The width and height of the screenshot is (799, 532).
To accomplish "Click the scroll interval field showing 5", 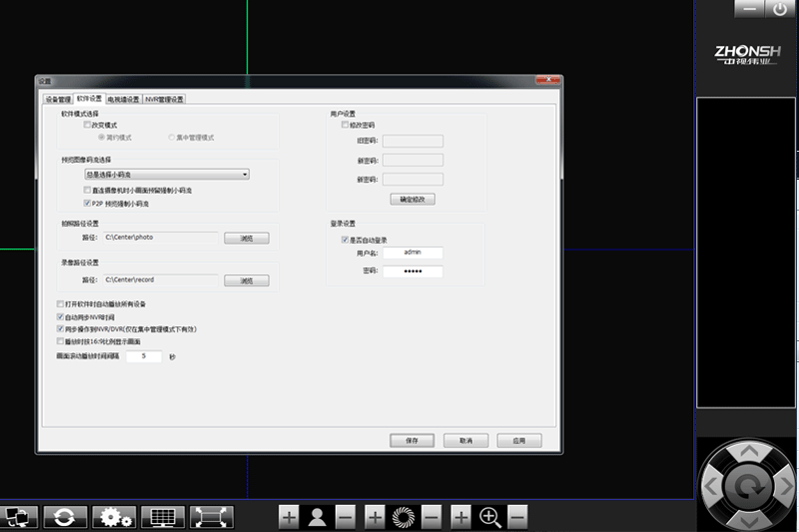I will (x=144, y=356).
